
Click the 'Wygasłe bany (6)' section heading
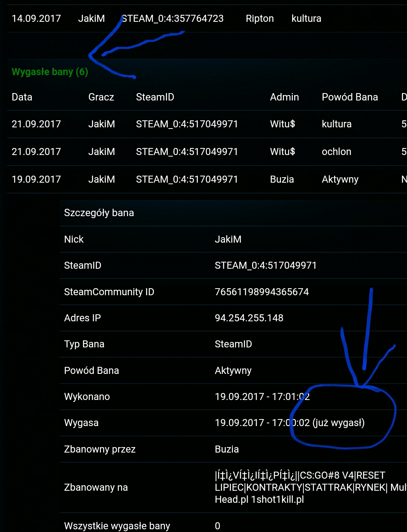(50, 72)
